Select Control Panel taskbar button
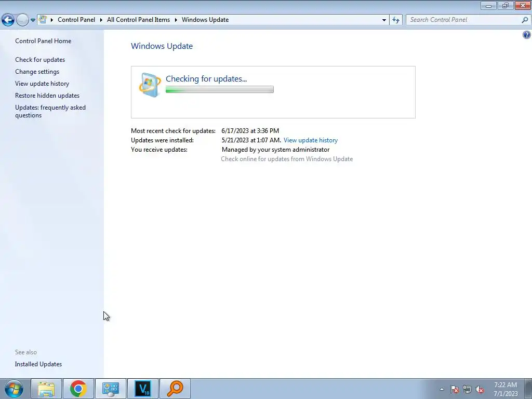 coord(111,389)
